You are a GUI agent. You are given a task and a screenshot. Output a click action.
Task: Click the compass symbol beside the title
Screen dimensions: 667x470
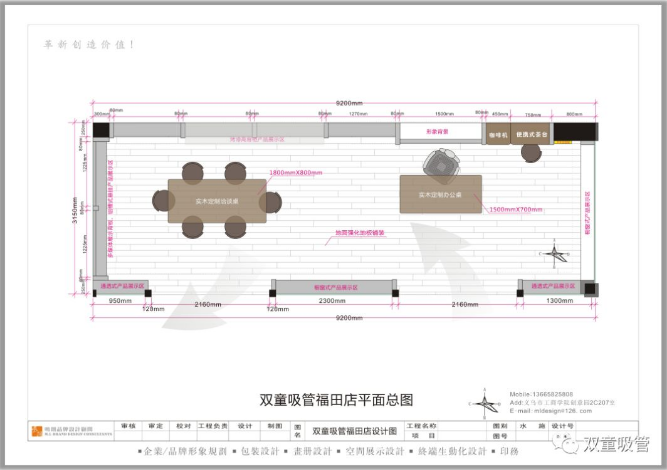point(488,404)
